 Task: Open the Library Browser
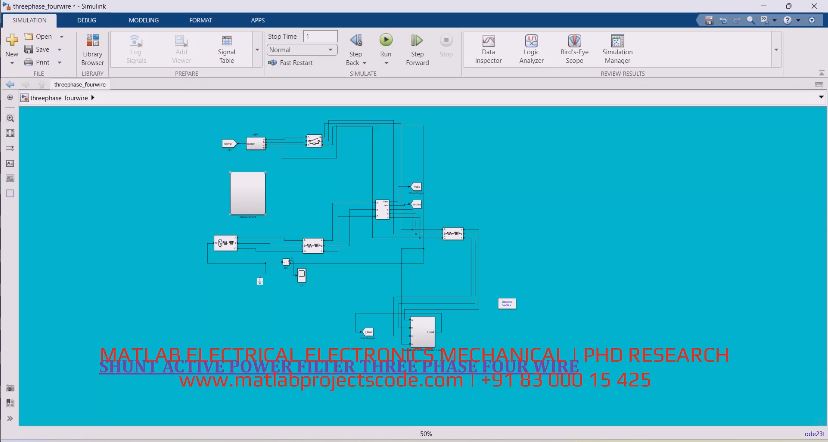pos(92,47)
